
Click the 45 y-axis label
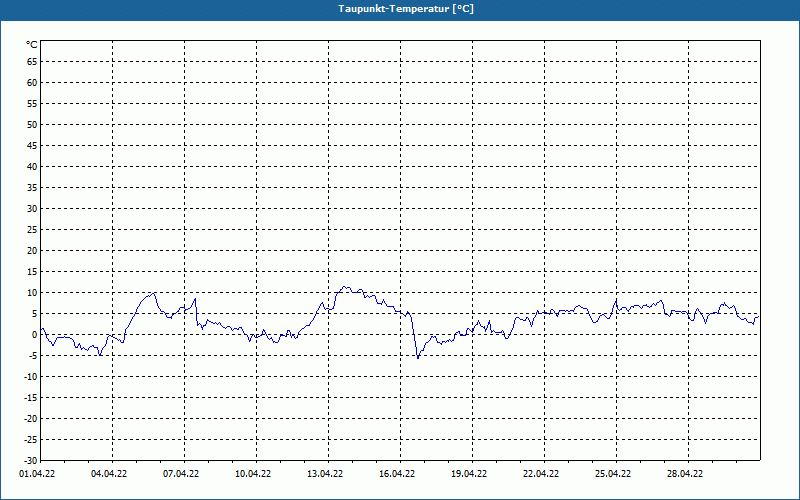(32, 145)
